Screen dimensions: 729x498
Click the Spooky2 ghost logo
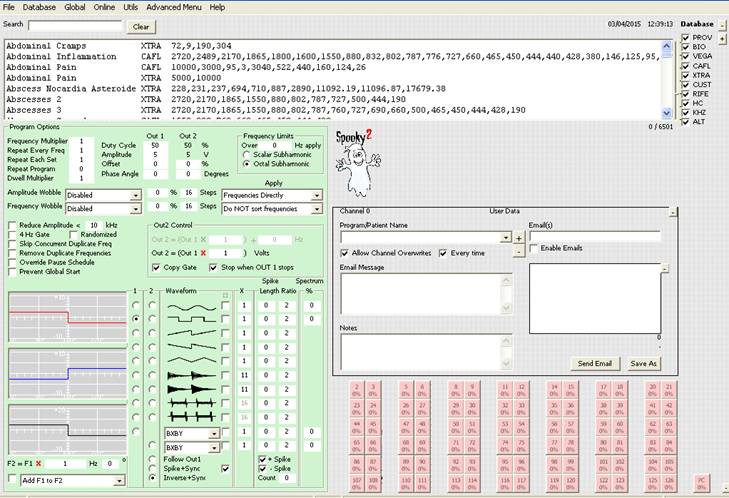point(357,164)
